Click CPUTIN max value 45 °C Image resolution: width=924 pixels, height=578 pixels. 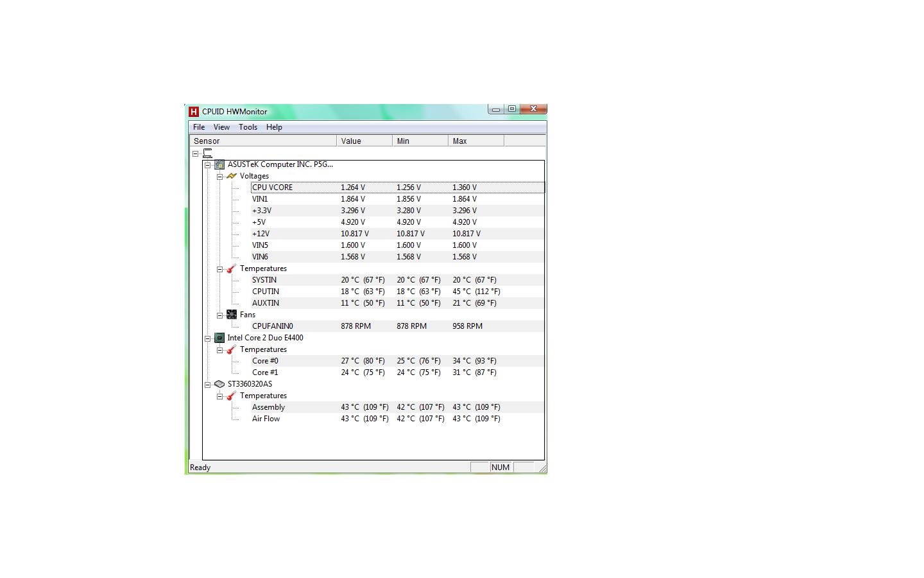(476, 292)
